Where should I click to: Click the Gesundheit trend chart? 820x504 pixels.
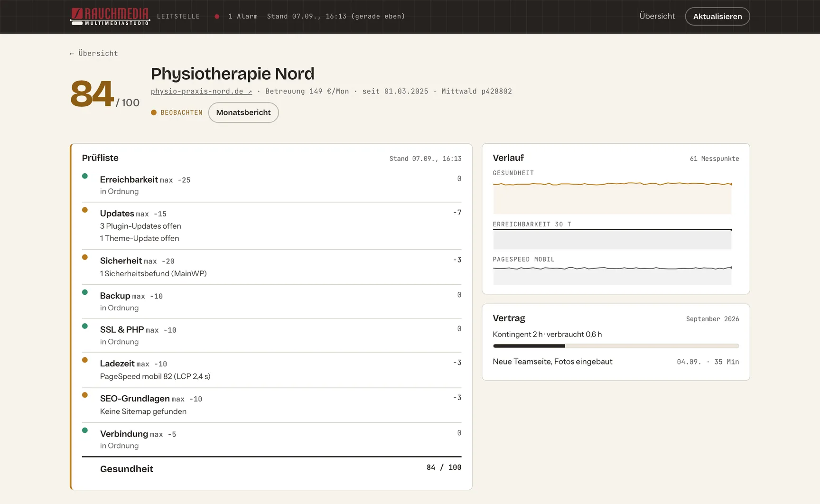[612, 197]
